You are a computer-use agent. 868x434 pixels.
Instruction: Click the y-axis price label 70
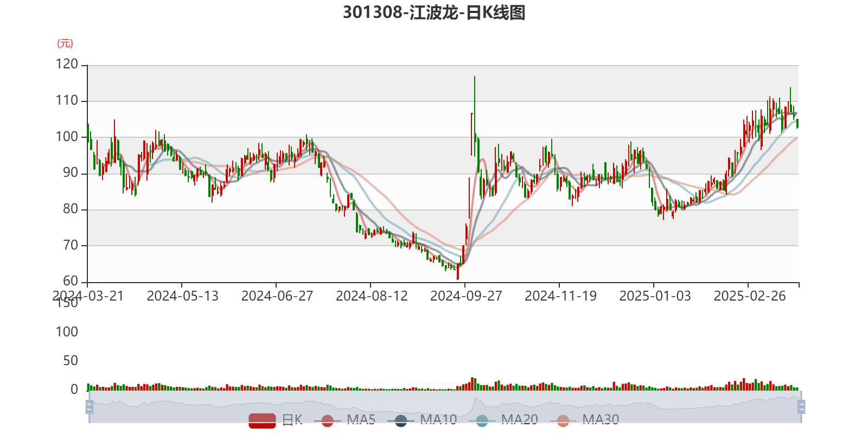point(71,245)
